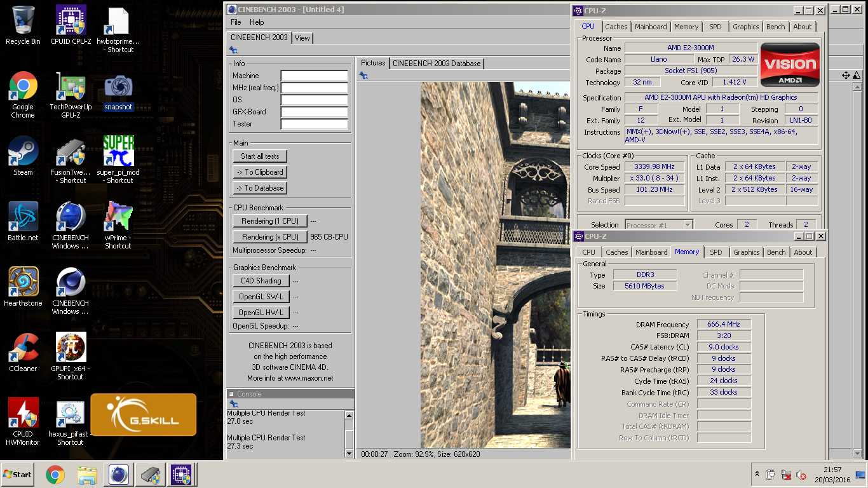Run Rendering (1 CPU) benchmark
This screenshot has width=868, height=488.
pyautogui.click(x=270, y=221)
